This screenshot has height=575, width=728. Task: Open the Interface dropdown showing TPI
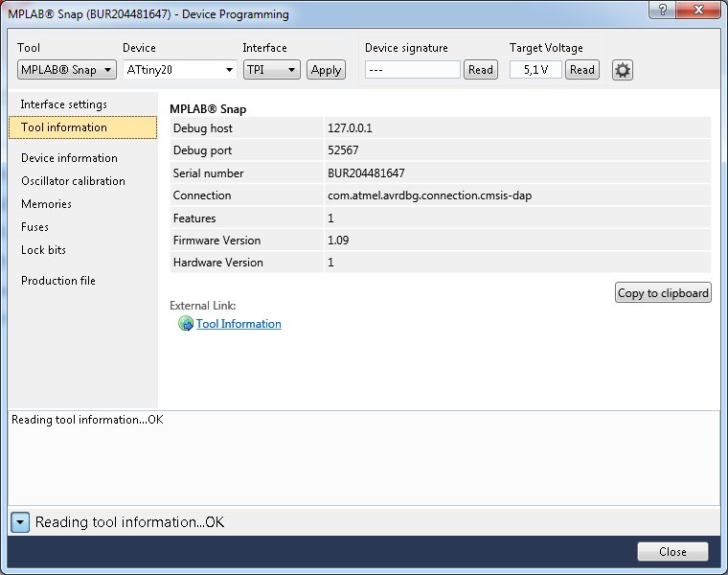click(272, 70)
